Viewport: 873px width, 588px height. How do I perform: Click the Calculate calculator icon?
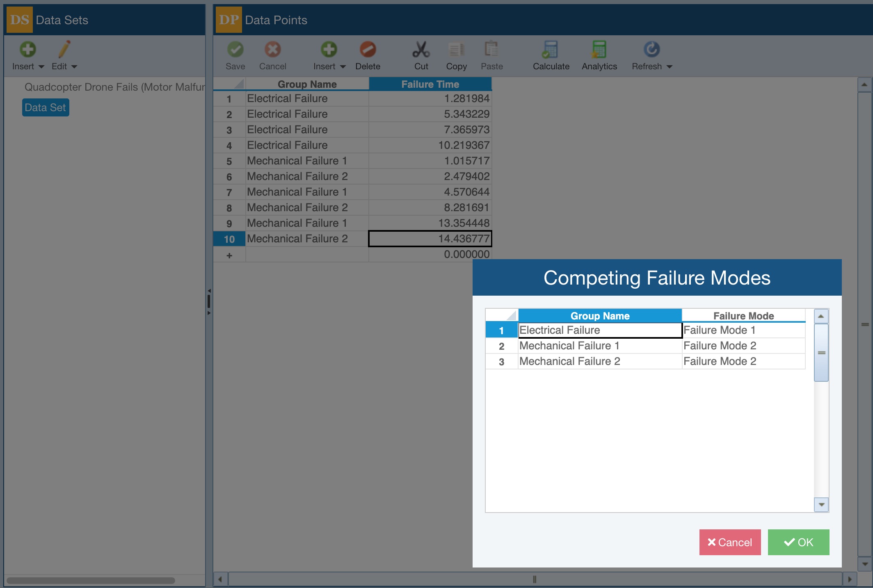550,50
